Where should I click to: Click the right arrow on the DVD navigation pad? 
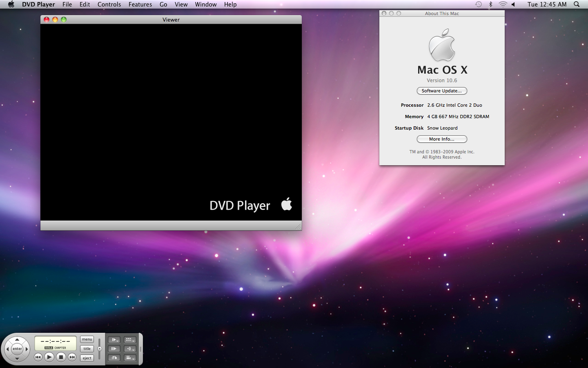27,349
